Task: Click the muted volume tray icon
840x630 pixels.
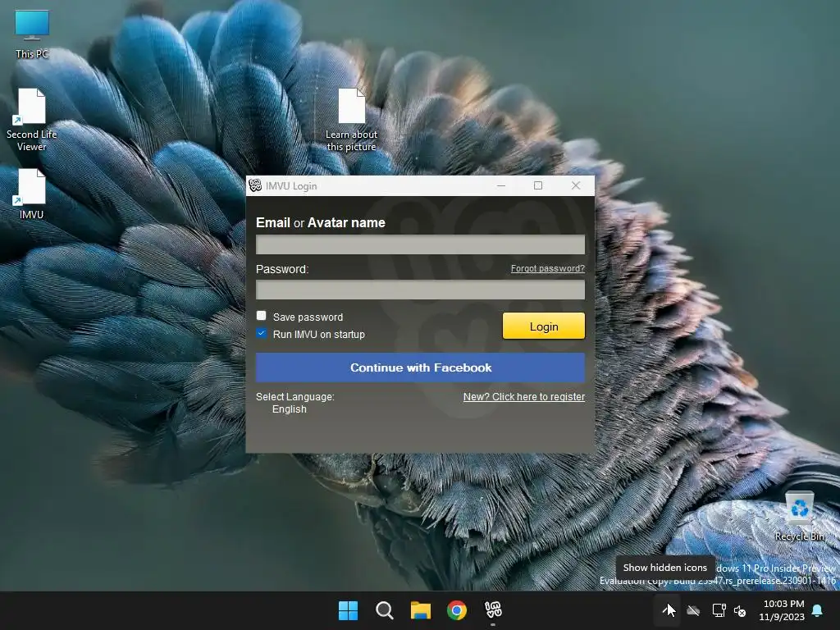Action: click(740, 610)
